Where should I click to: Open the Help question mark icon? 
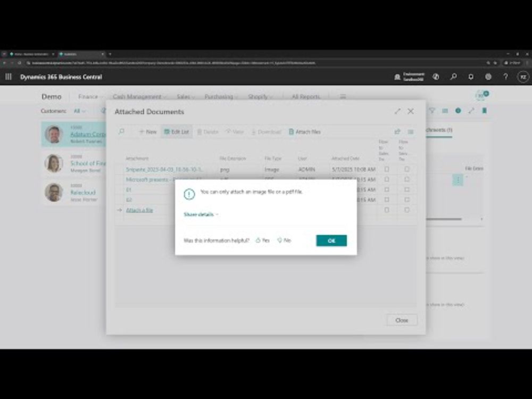point(505,77)
